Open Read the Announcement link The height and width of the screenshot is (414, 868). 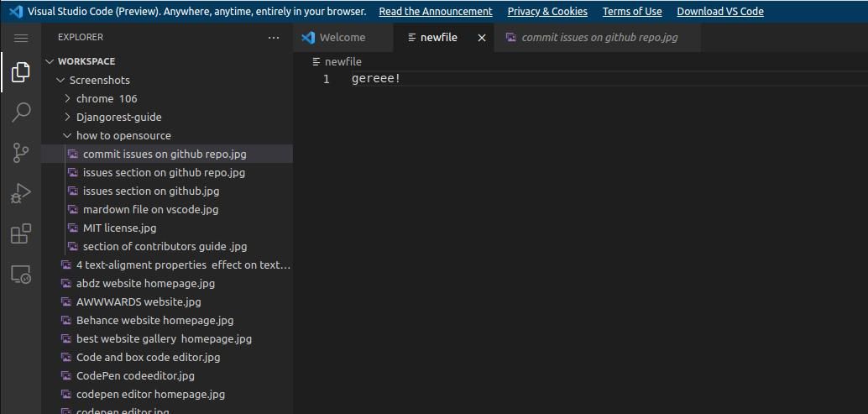(435, 11)
